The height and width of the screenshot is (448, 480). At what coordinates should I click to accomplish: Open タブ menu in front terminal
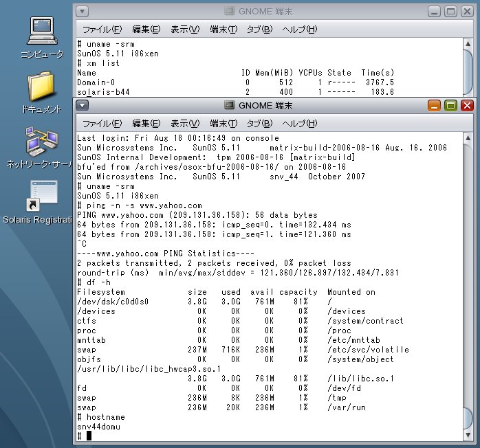tap(259, 124)
